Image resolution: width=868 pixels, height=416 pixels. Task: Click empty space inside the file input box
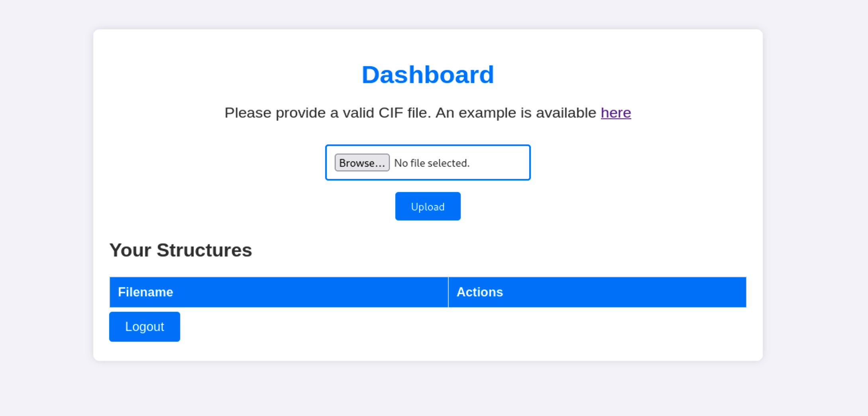tap(502, 163)
